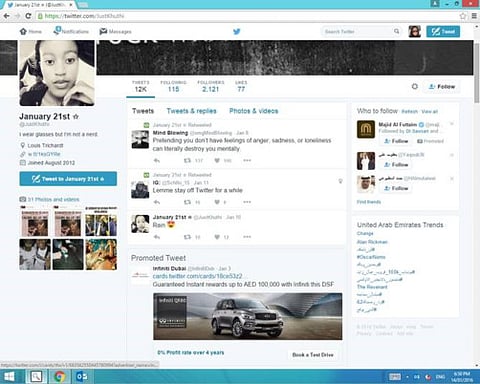
Task: Retweet the 'Rain' tweet
Action: click(x=187, y=237)
